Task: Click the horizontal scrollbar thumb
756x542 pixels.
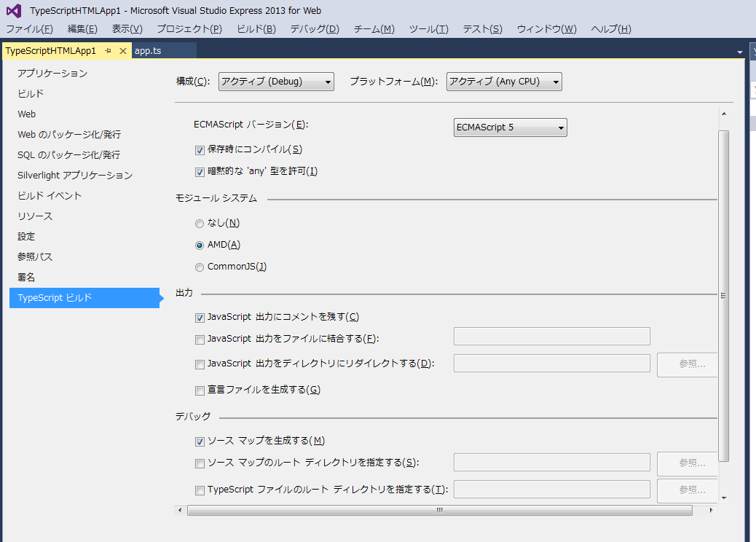Action: (440, 510)
